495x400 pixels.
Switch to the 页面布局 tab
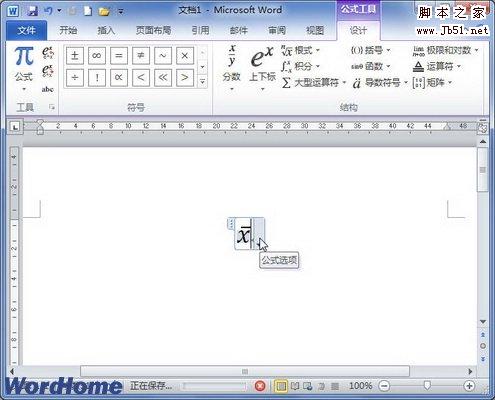click(153, 31)
